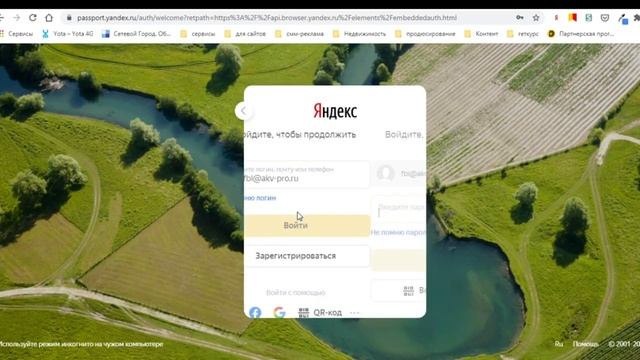Click the yellow Войти button
The height and width of the screenshot is (360, 640).
click(307, 225)
